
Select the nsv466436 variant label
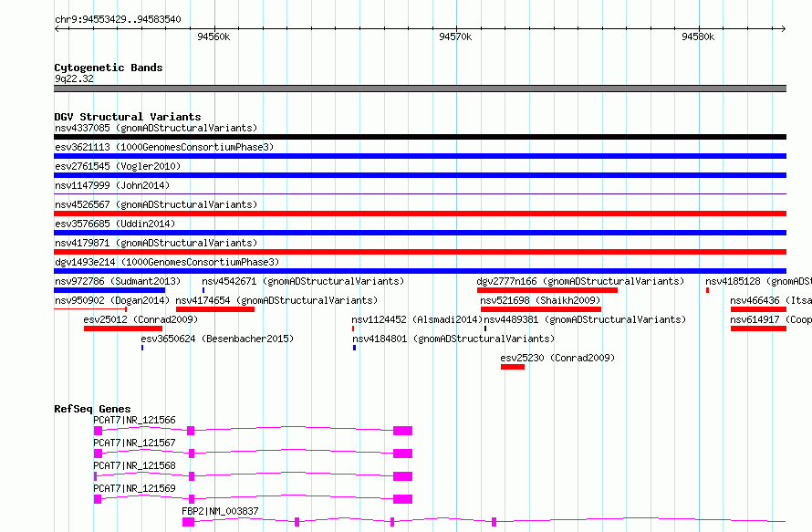click(x=771, y=300)
